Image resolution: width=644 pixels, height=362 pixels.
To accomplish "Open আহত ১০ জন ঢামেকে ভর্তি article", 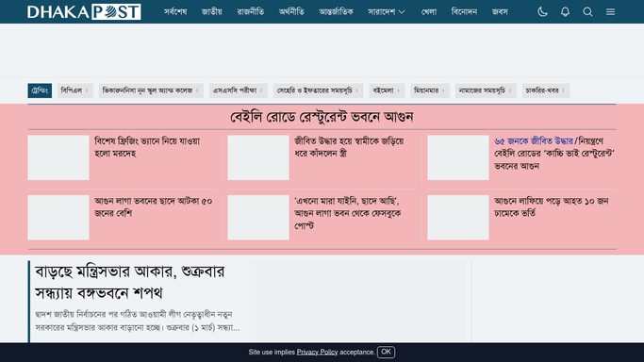I will (x=552, y=206).
